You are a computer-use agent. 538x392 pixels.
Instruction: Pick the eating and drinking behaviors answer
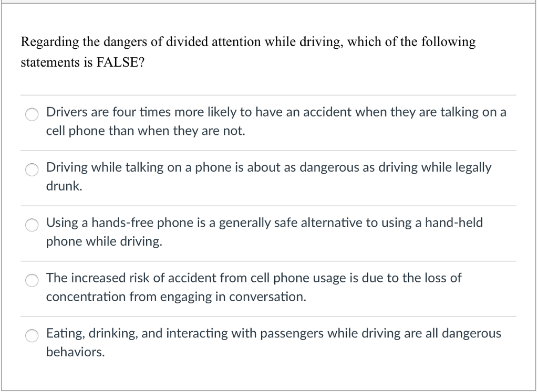(32, 335)
